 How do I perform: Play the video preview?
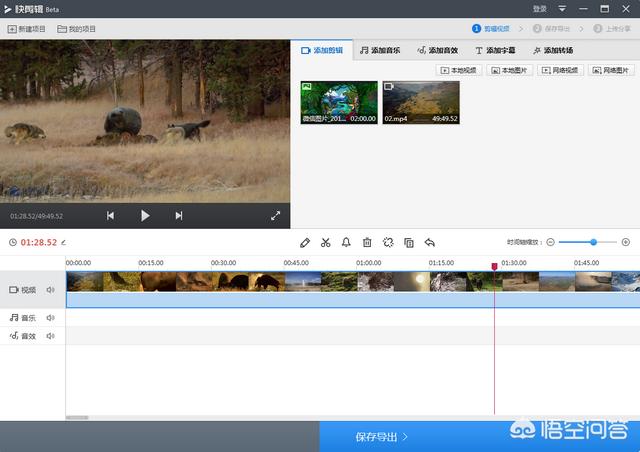coord(145,215)
